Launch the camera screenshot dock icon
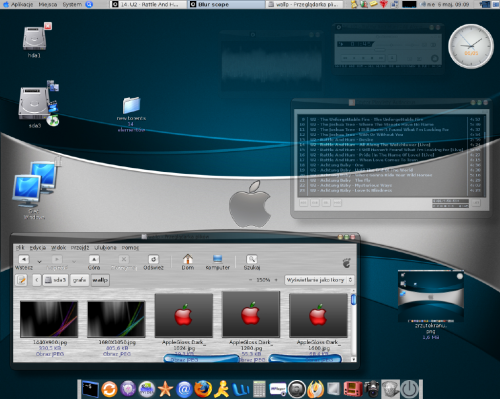500x399 pixels. 371,389
